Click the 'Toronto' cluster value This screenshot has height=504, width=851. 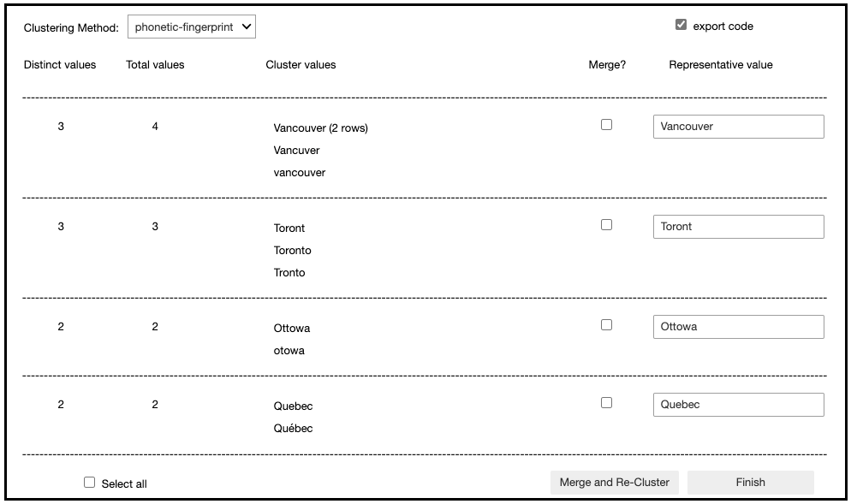[293, 250]
